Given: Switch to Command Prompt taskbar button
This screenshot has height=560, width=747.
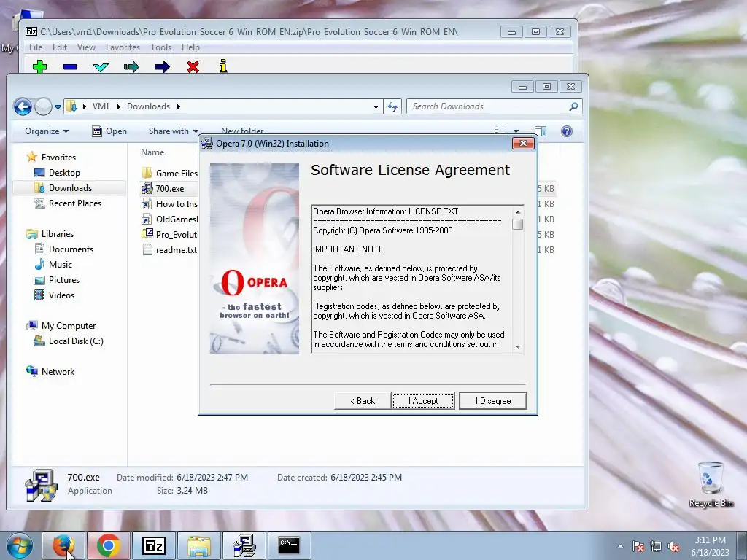Looking at the screenshot, I should [x=289, y=545].
